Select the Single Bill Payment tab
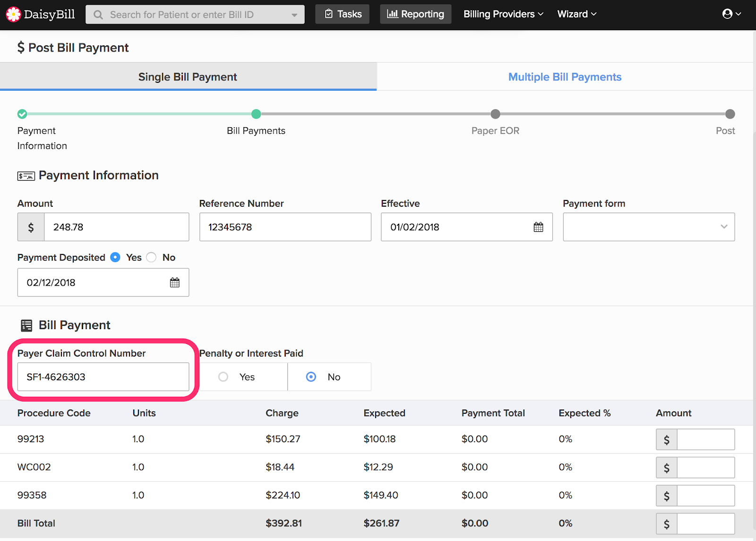 (188, 77)
